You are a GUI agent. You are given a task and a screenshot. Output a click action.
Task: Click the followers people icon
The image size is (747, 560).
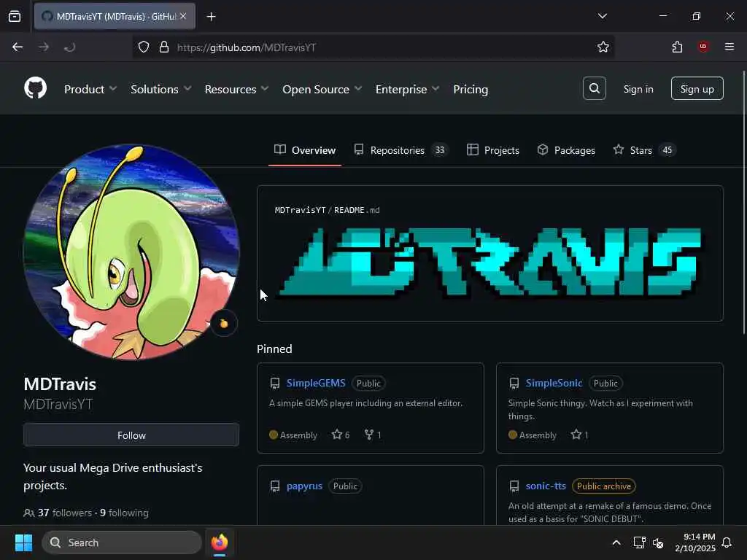coord(28,513)
